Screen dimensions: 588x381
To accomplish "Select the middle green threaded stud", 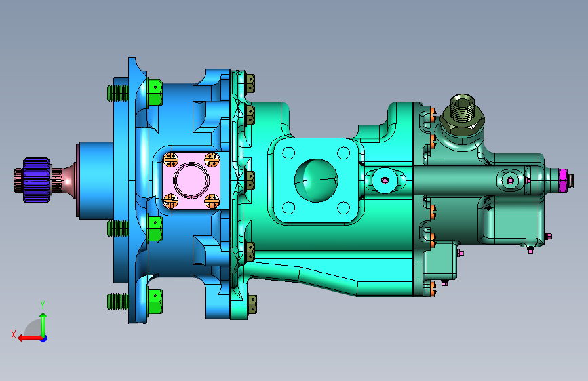I will pyautogui.click(x=118, y=228).
